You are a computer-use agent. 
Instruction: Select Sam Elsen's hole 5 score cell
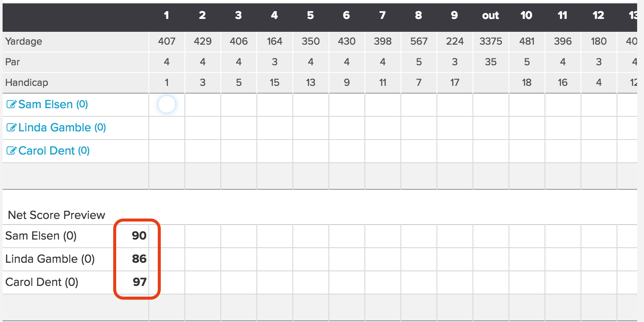[x=311, y=104]
